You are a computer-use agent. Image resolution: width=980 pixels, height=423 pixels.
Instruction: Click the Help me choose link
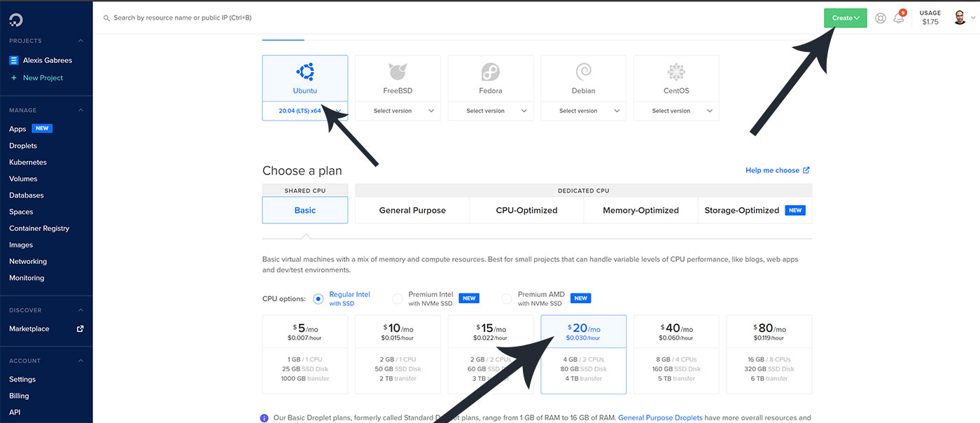point(777,170)
